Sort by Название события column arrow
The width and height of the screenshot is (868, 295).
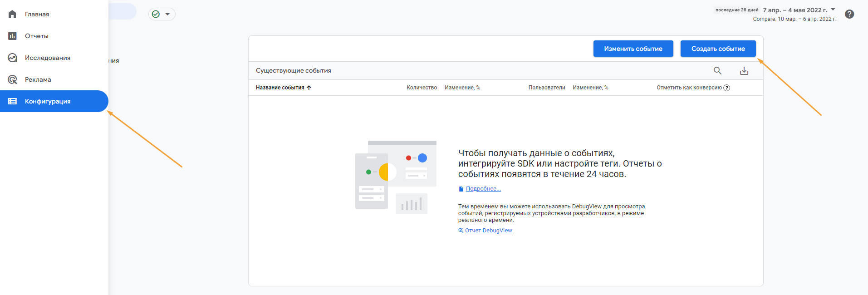[309, 88]
